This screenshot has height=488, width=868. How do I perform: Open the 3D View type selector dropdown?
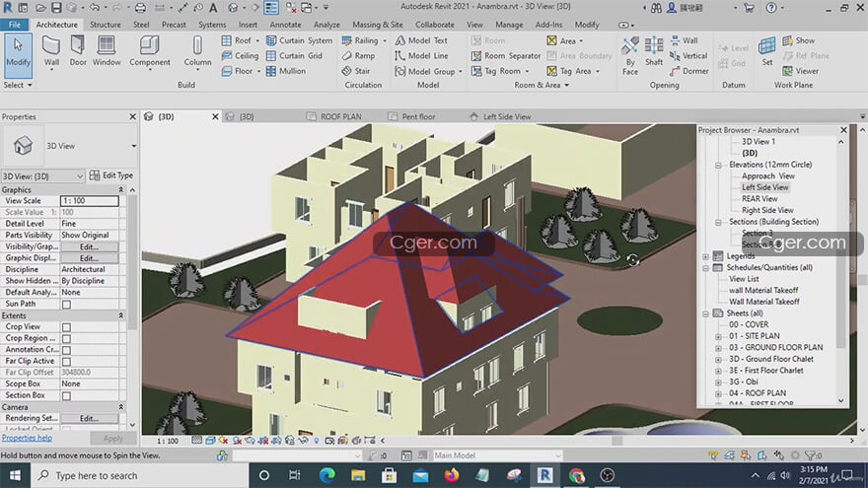[x=133, y=146]
